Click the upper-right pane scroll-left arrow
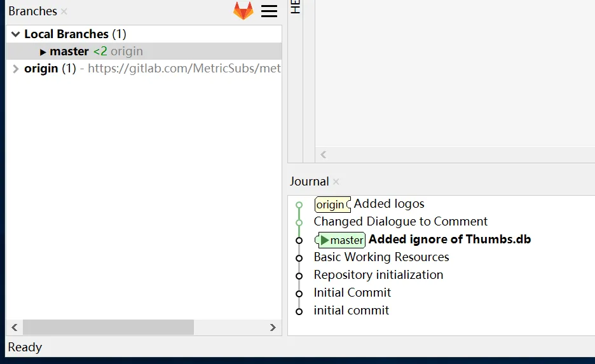The width and height of the screenshot is (595, 364). pyautogui.click(x=324, y=155)
